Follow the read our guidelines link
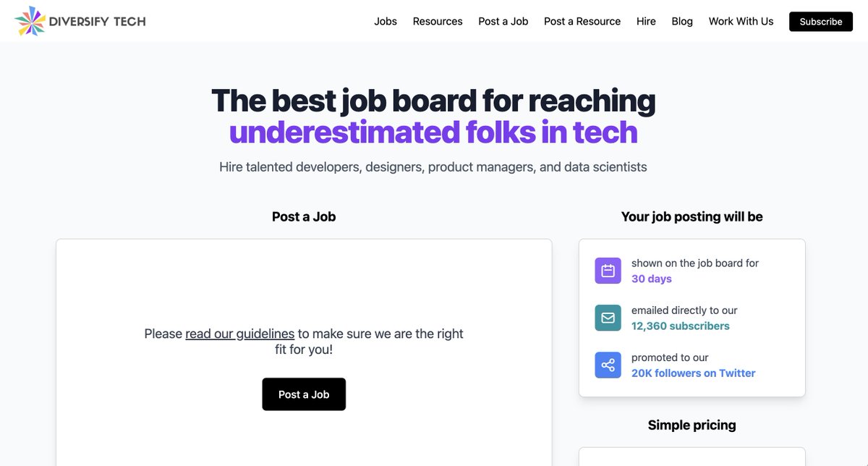This screenshot has width=868, height=466. pyautogui.click(x=239, y=334)
